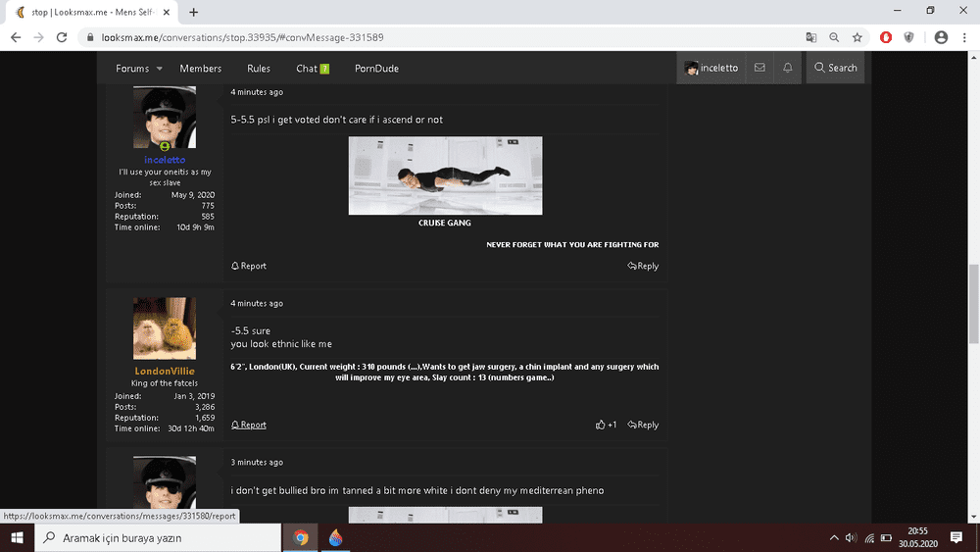This screenshot has height=552, width=980.
Task: Click the scrollbar down arrow
Action: 974,517
